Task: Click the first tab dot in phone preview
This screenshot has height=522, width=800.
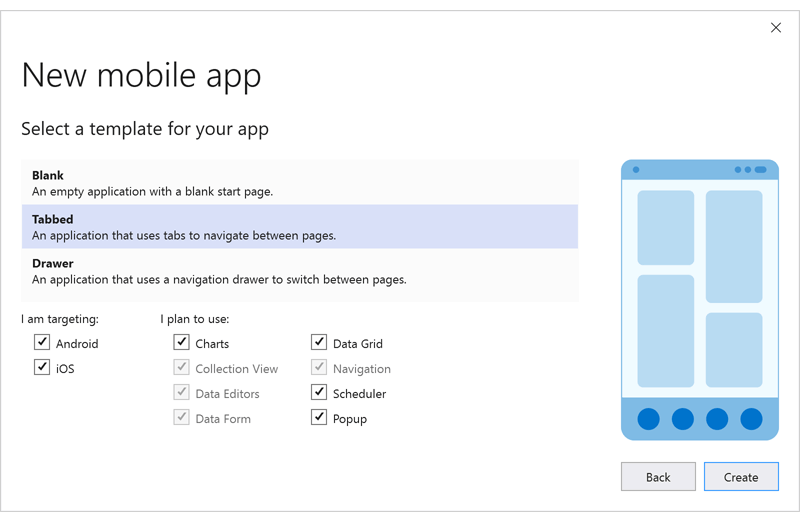Action: [x=649, y=419]
